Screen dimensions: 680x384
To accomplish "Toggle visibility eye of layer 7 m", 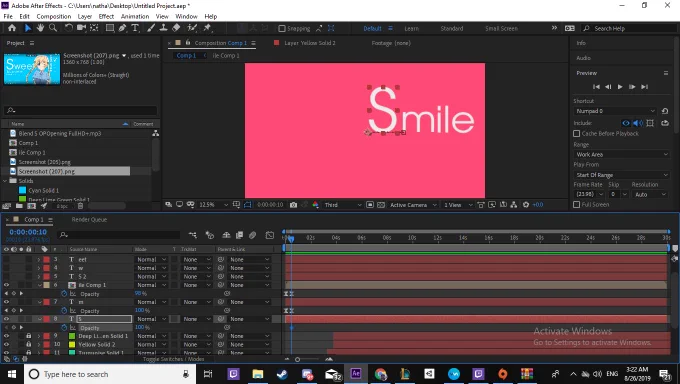I will click(6, 302).
